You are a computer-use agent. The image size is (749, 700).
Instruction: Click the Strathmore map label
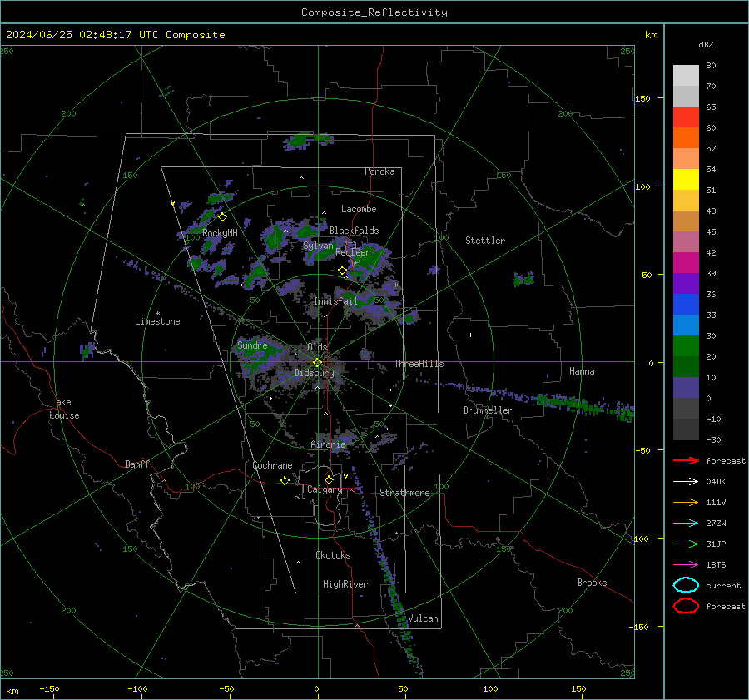point(404,493)
